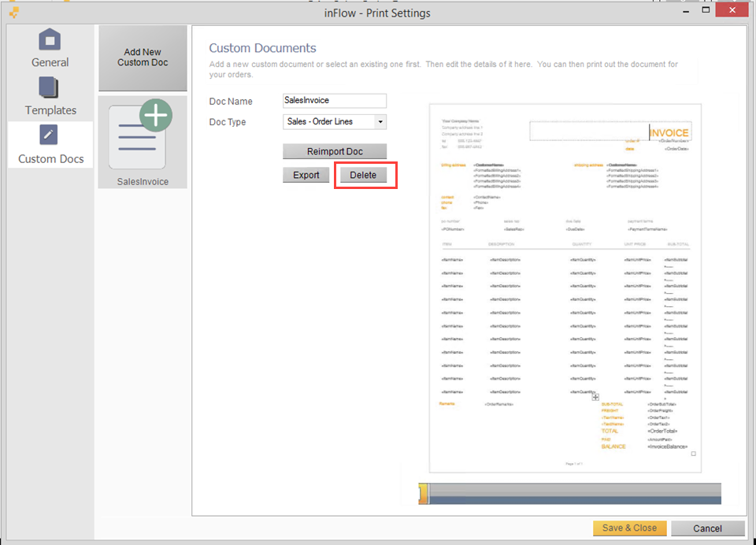Image resolution: width=756 pixels, height=545 pixels.
Task: Select the SalesInvoice document label
Action: pos(143,182)
